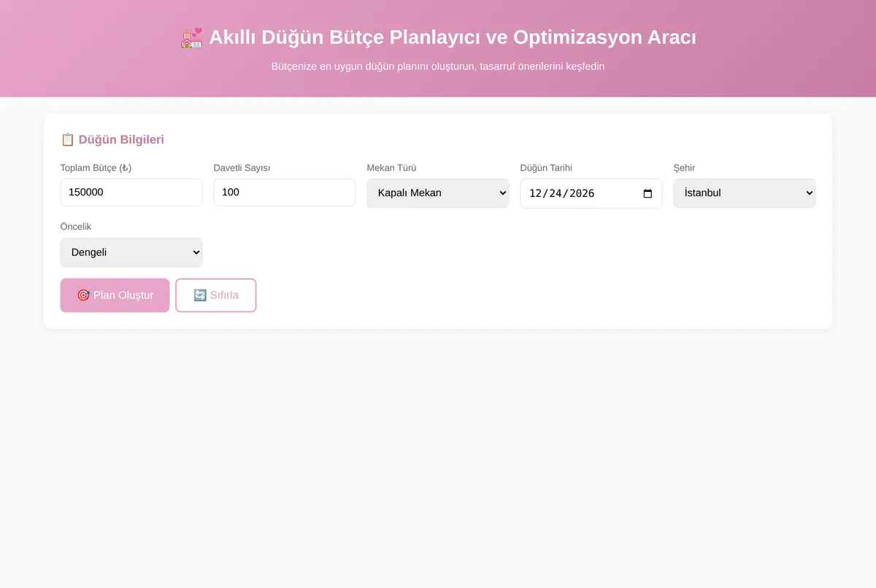Click the clipboard icon beside Düğün Bilgileri
The width and height of the screenshot is (876, 588).
tap(67, 139)
